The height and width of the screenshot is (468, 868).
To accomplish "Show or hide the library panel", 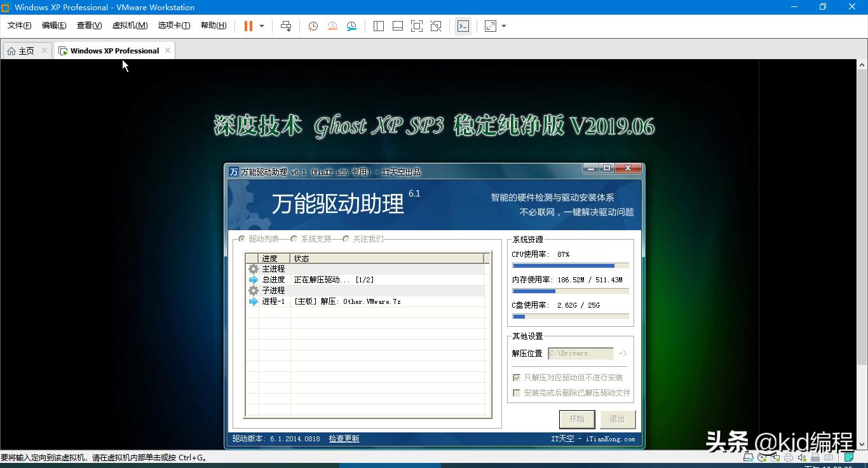I will [378, 26].
